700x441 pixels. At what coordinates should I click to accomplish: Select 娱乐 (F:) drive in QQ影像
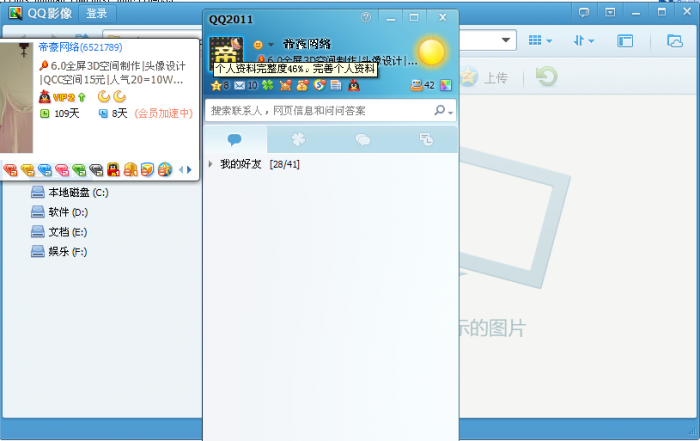tap(59, 251)
